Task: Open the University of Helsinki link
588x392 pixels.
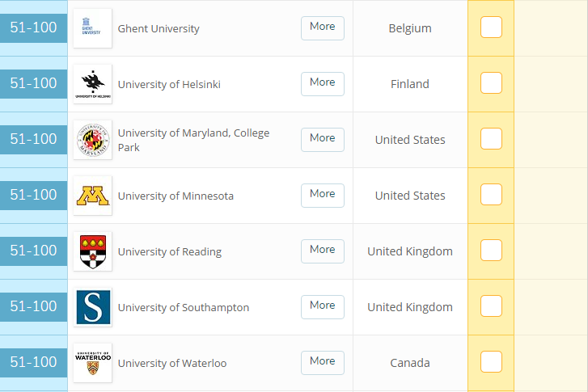Action: pyautogui.click(x=169, y=84)
